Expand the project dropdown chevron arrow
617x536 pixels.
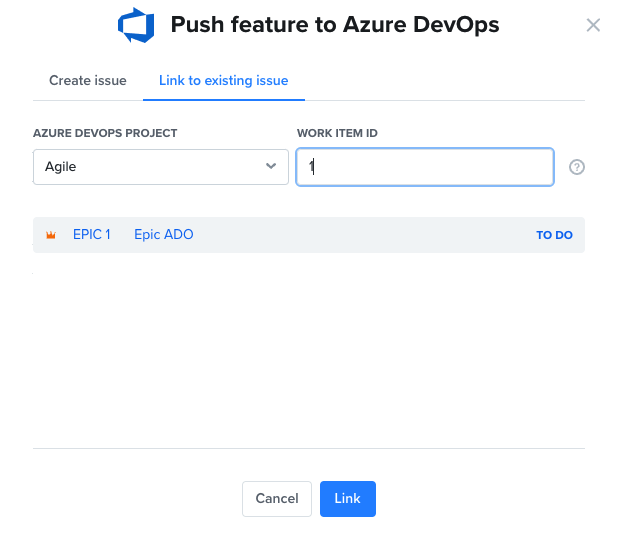271,167
